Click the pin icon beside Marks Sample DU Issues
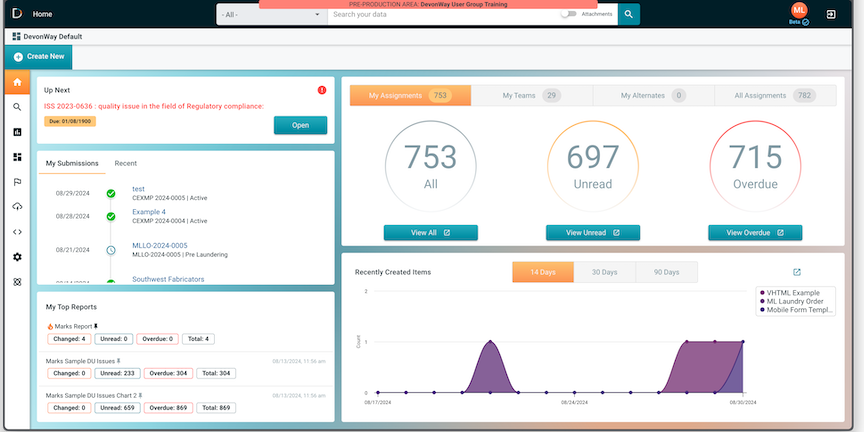Image resolution: width=864 pixels, height=432 pixels. (x=118, y=361)
